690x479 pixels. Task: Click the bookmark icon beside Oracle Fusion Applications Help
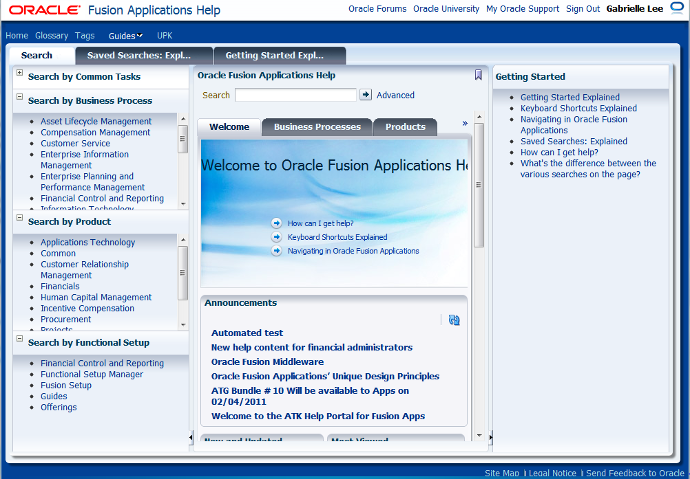click(x=478, y=75)
